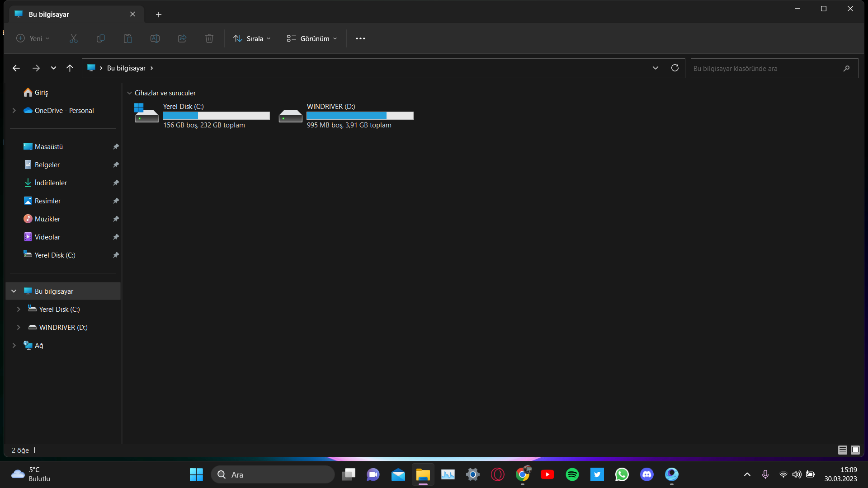Viewport: 868px width, 488px height.
Task: Open the Yeni new item button
Action: click(33, 39)
